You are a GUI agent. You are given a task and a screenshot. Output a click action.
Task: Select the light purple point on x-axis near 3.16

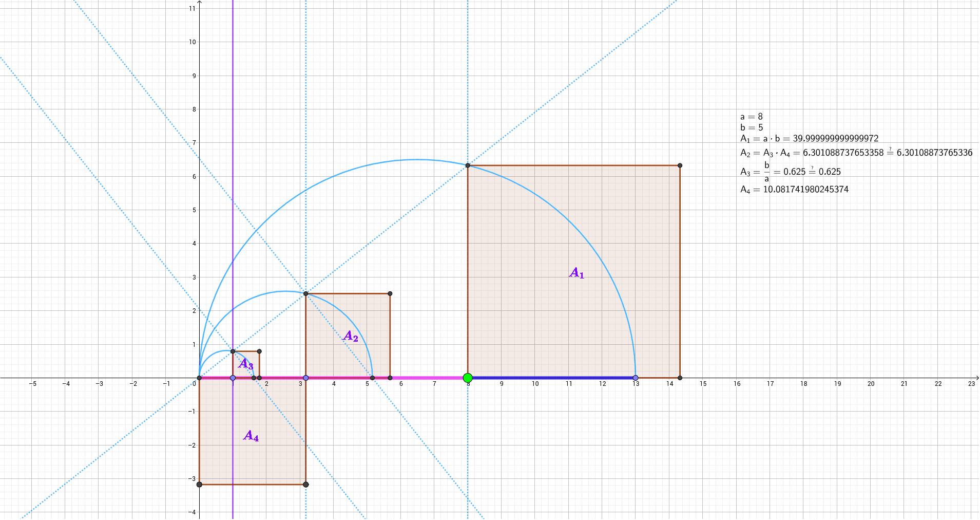pos(306,378)
